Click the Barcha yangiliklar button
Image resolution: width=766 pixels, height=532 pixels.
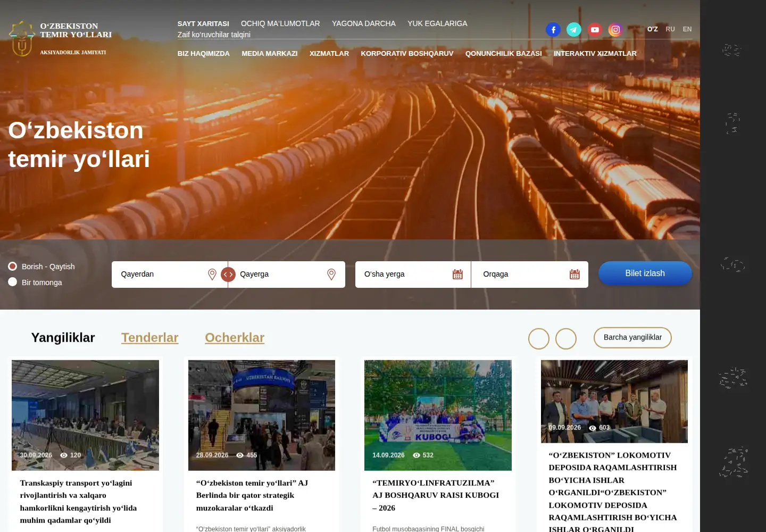[632, 338]
